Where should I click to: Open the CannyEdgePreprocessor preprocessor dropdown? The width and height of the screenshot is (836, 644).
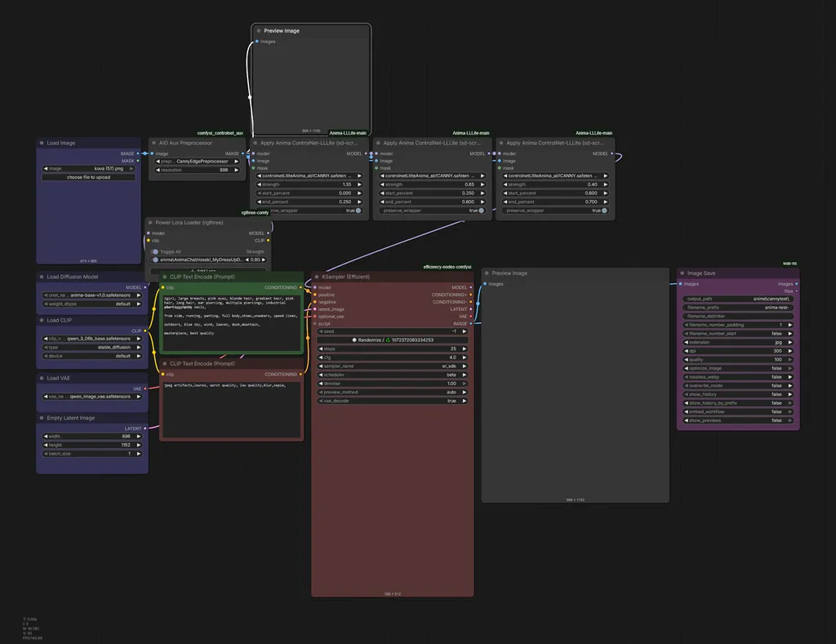coord(198,162)
